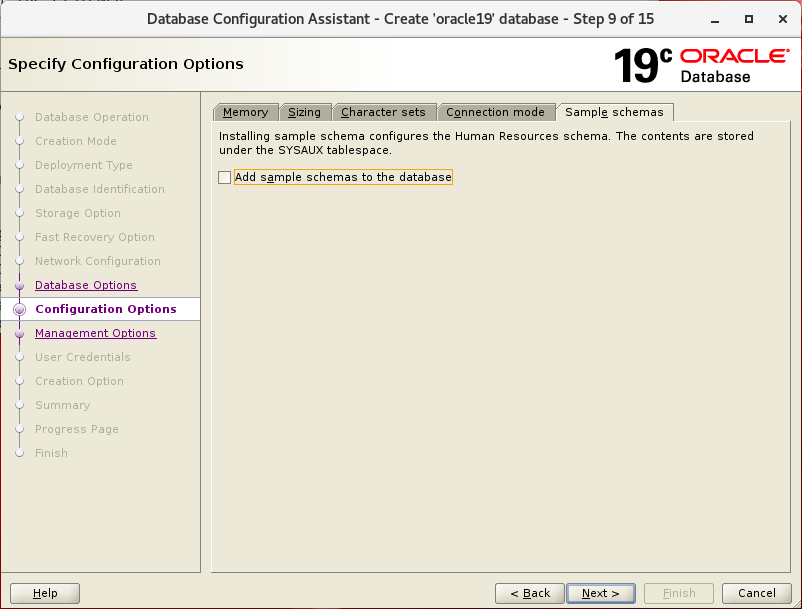
Task: Click Storage Option step label
Action: click(78, 213)
